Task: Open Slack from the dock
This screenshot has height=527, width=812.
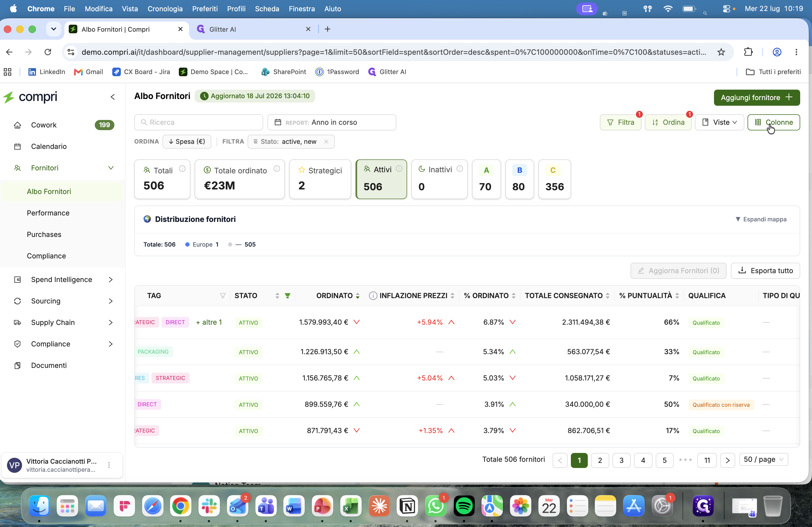Action: pyautogui.click(x=209, y=506)
